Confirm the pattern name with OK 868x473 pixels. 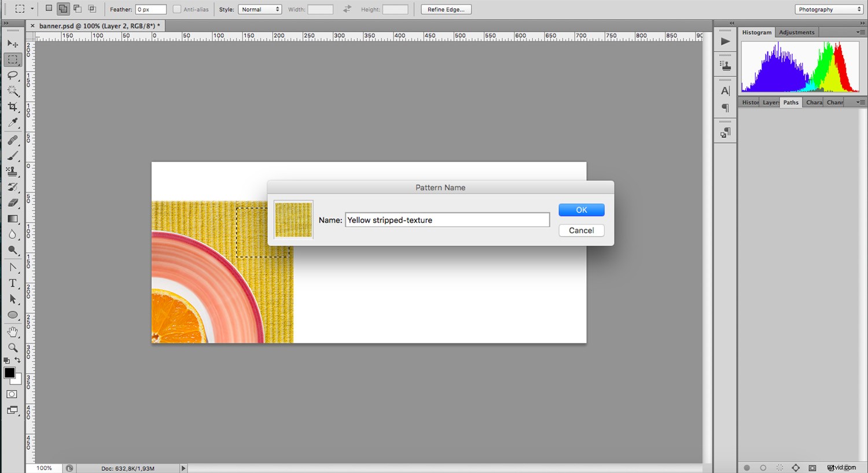click(x=581, y=210)
